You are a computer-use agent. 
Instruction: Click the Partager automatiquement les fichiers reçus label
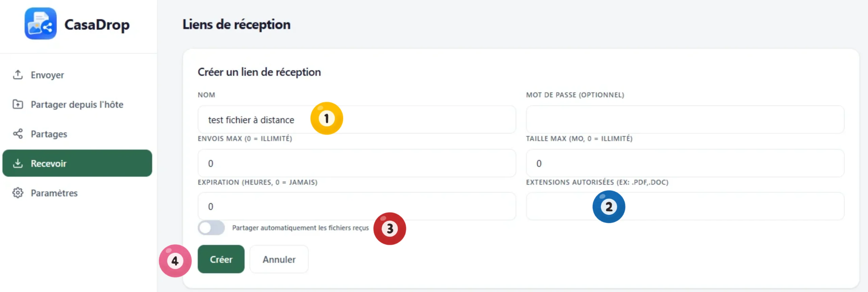(300, 228)
